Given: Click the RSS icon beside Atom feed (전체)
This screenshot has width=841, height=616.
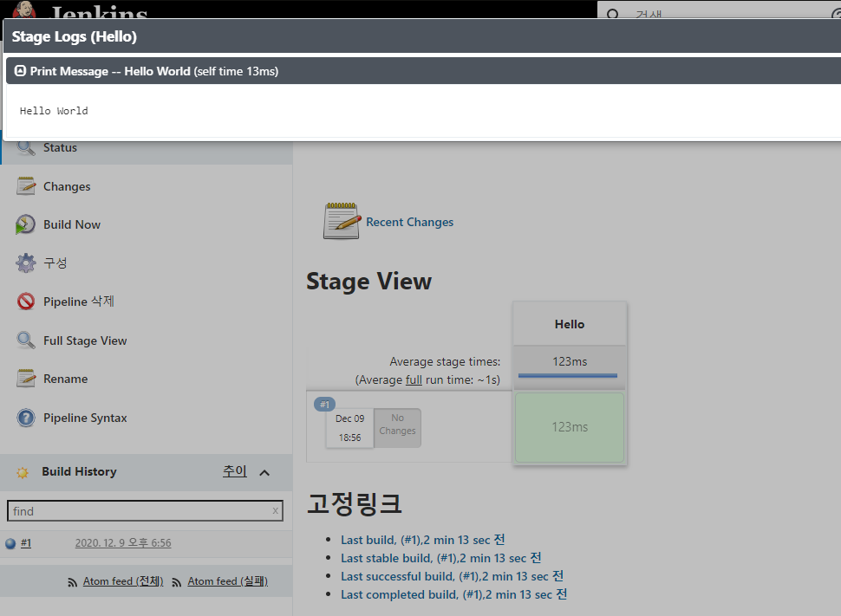Looking at the screenshot, I should coord(73,582).
